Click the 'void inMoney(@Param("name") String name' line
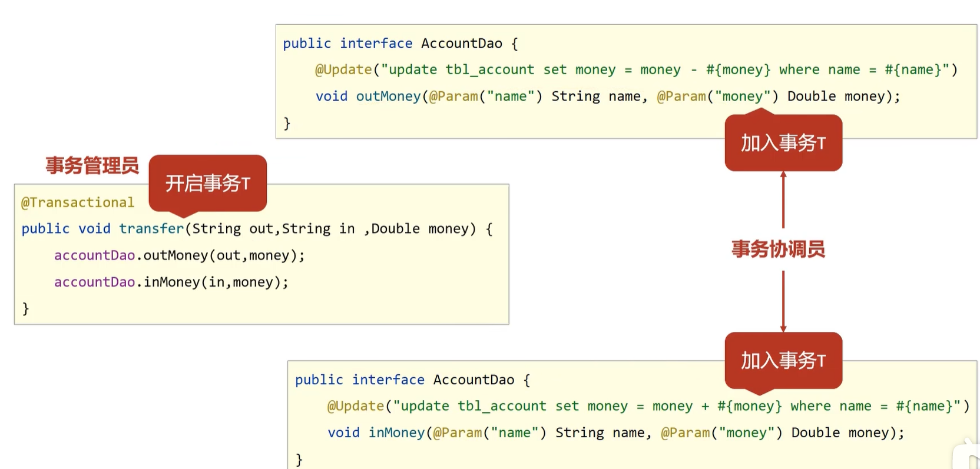This screenshot has width=980, height=469. (616, 433)
